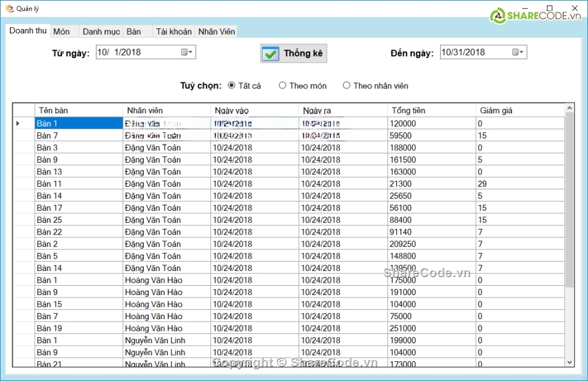Click the Bàn 2 cell
Viewport: 588px width, 381px height.
[79, 244]
